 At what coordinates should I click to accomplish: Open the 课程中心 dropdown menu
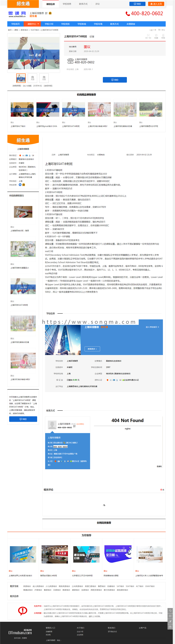(32, 24)
